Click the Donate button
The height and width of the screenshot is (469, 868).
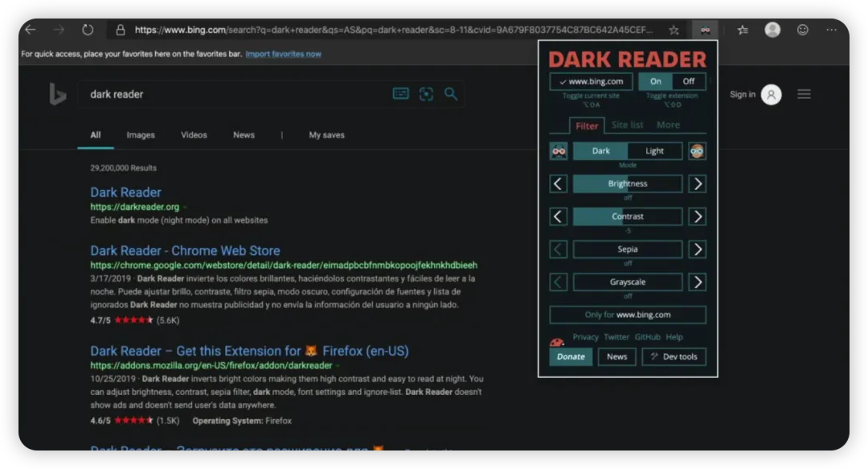click(571, 356)
